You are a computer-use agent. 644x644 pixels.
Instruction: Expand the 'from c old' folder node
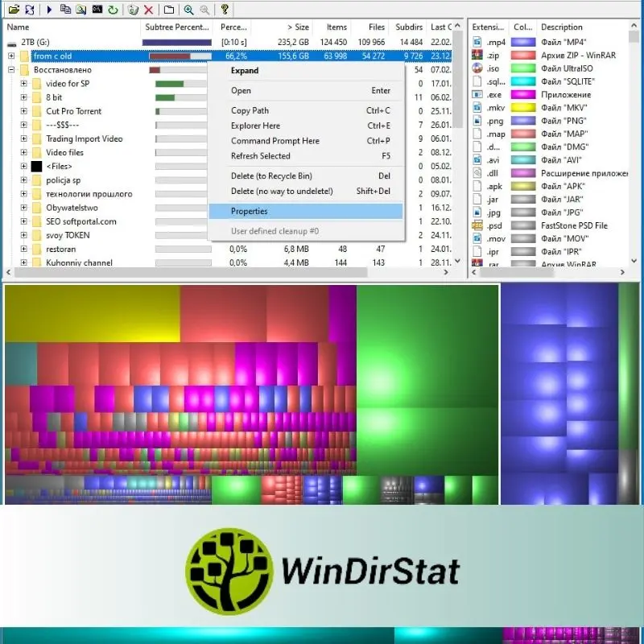pyautogui.click(x=11, y=56)
